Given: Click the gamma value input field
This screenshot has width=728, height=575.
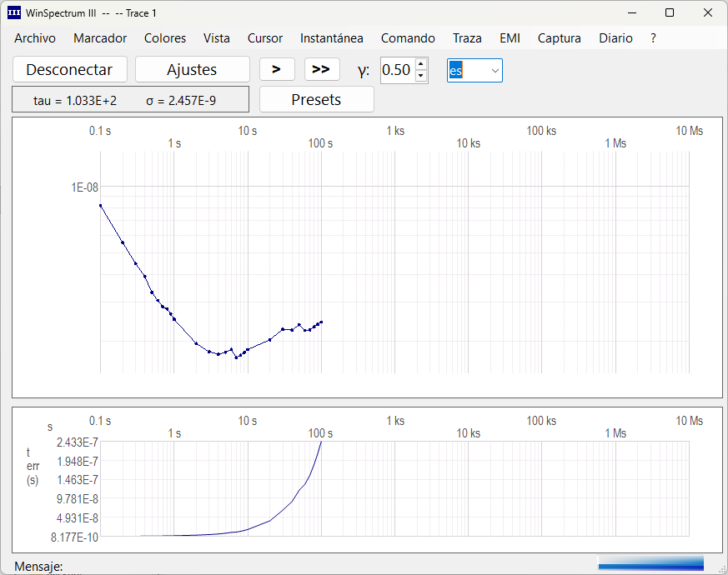Looking at the screenshot, I should point(397,70).
